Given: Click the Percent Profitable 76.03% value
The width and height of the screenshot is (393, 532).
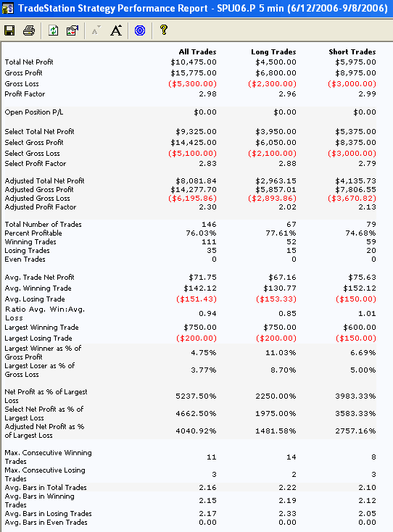Looking at the screenshot, I should (201, 233).
